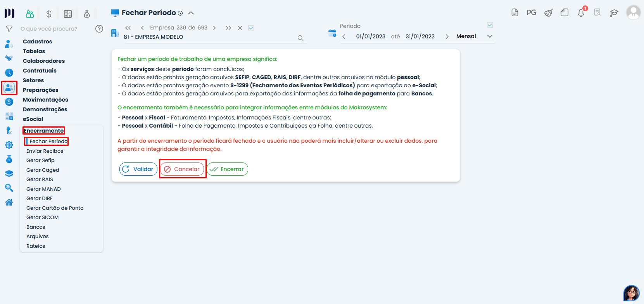The width and height of the screenshot is (644, 304).
Task: Open the crosshair target sidebar icon
Action: pyautogui.click(x=9, y=145)
